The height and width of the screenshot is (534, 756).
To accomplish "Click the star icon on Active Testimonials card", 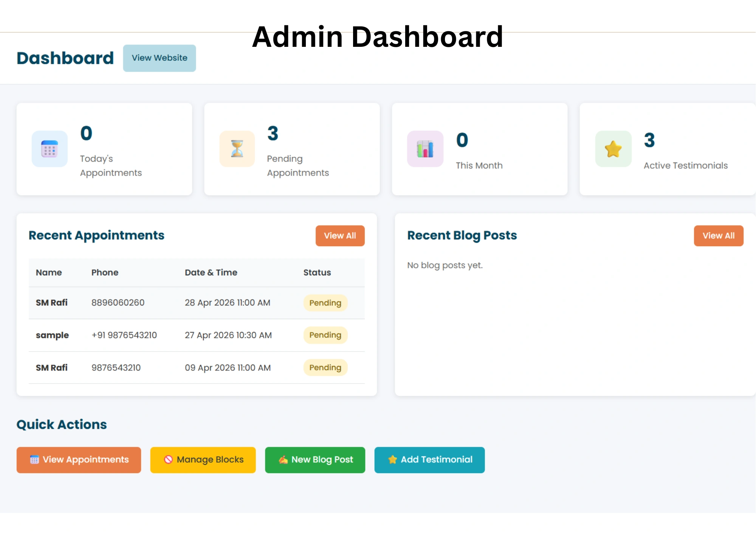I will pyautogui.click(x=613, y=149).
